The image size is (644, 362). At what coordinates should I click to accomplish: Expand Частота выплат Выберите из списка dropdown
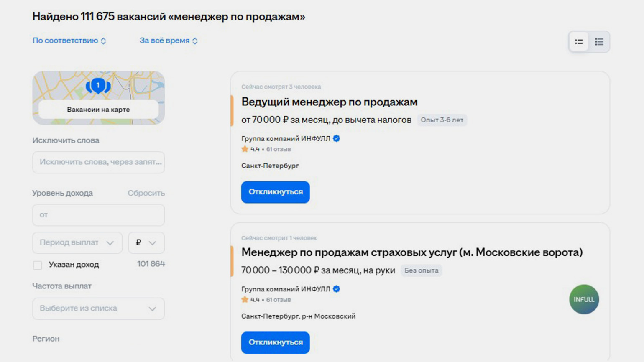pyautogui.click(x=99, y=308)
